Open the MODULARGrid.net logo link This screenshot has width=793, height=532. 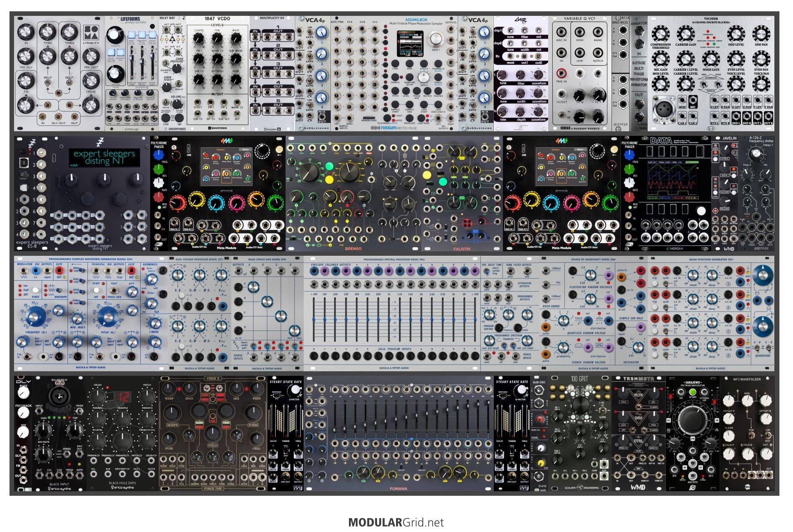coord(396,522)
